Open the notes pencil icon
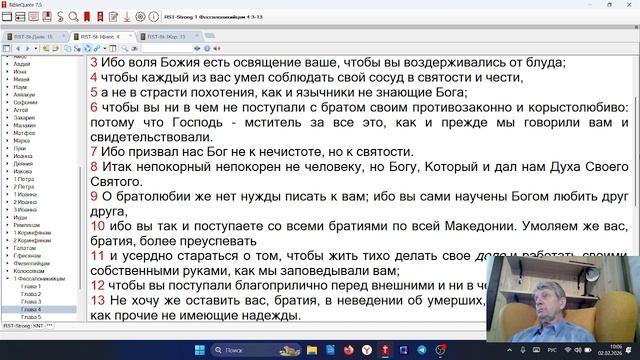Screen dimensions: 640x360 113,17
